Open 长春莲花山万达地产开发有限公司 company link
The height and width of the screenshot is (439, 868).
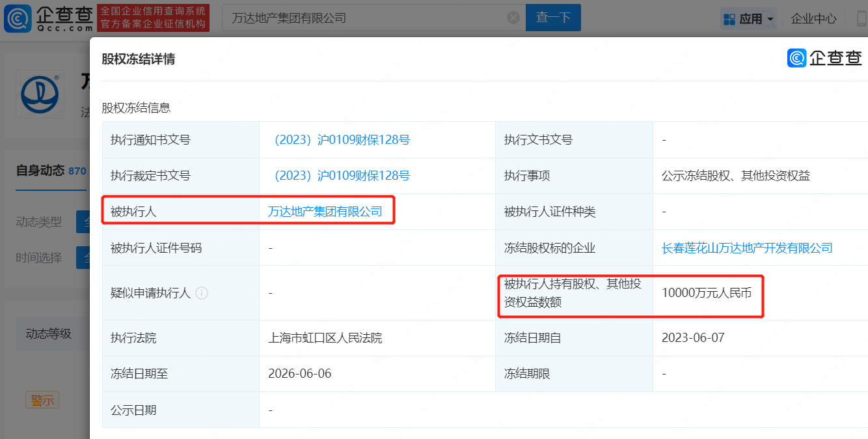pyautogui.click(x=747, y=248)
